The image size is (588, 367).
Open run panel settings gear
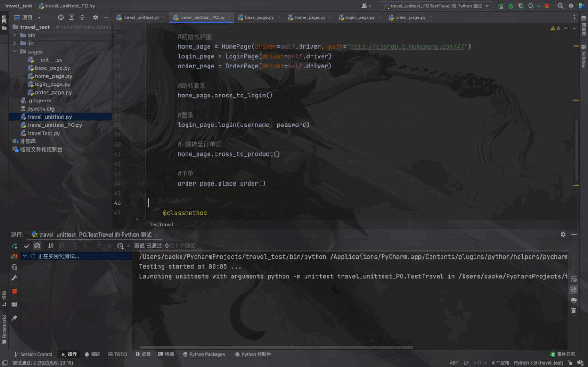563,234
